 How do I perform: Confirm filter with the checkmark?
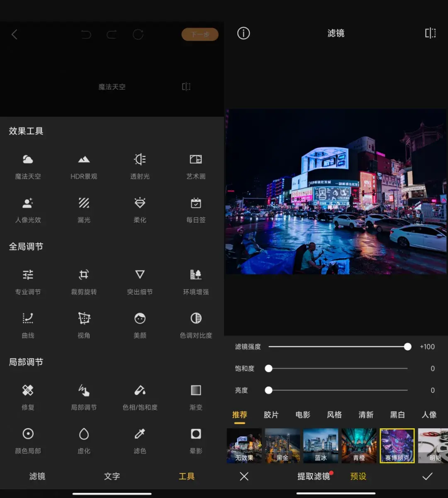click(x=427, y=476)
